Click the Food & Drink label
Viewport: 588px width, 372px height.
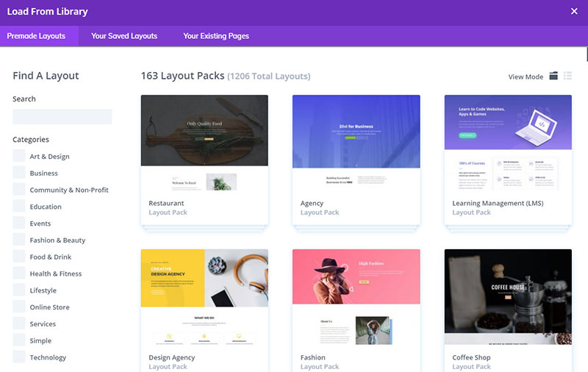[51, 257]
